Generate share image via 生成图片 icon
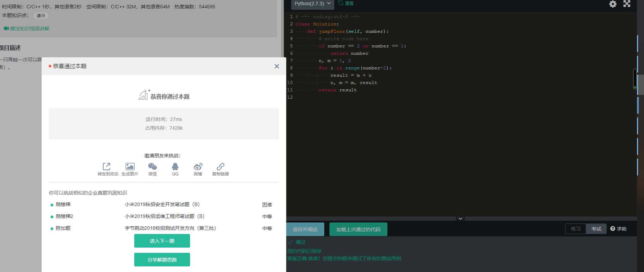 pos(130,167)
